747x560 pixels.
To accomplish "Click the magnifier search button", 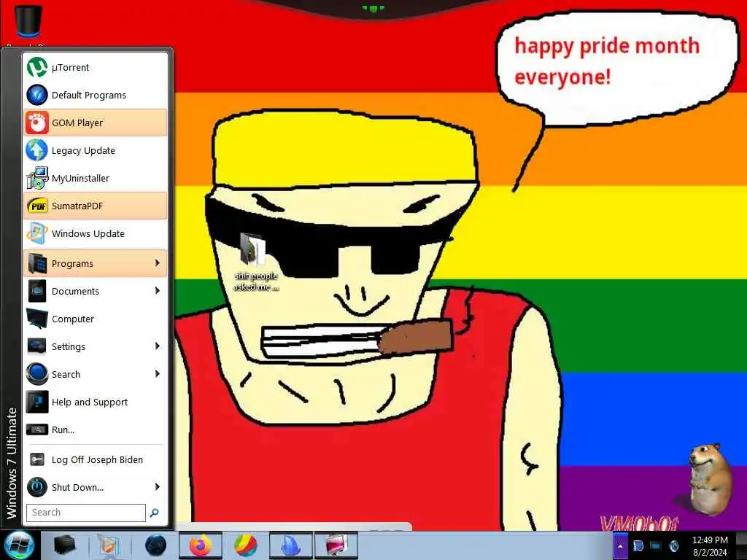I will coord(155,513).
